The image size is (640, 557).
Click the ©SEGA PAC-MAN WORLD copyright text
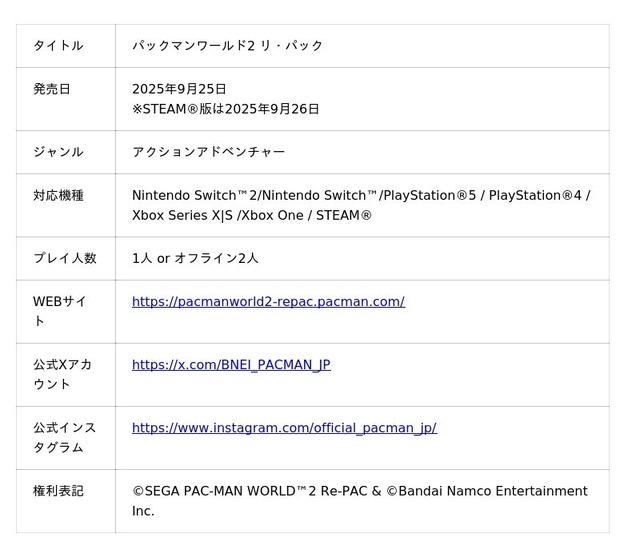(x=360, y=491)
